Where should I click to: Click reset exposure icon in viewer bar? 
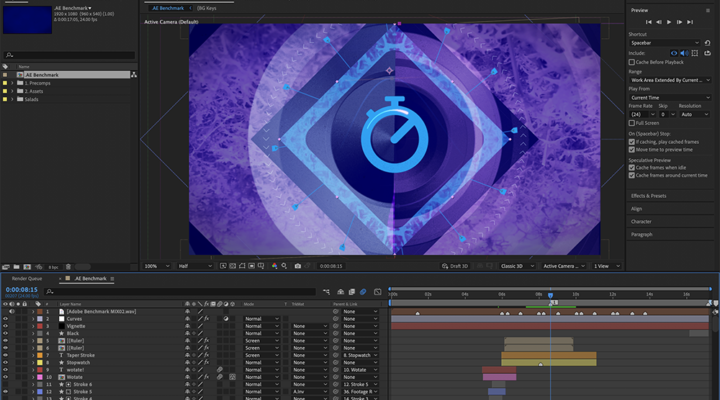point(285,266)
